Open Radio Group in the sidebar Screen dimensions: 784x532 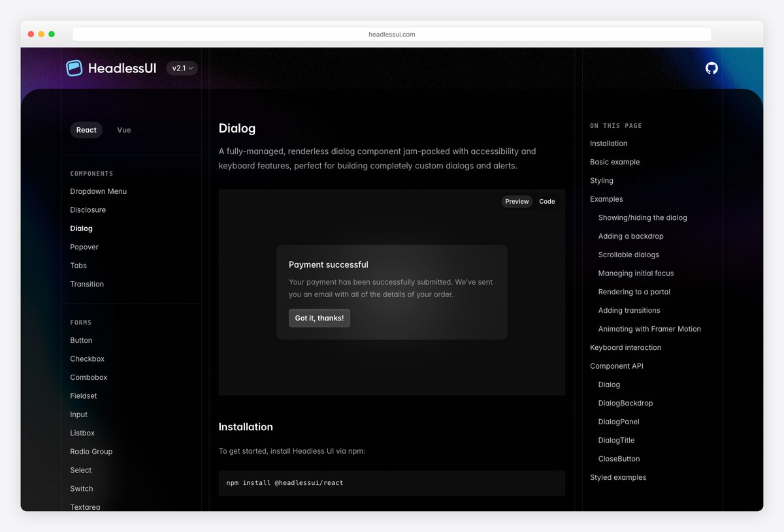click(91, 452)
